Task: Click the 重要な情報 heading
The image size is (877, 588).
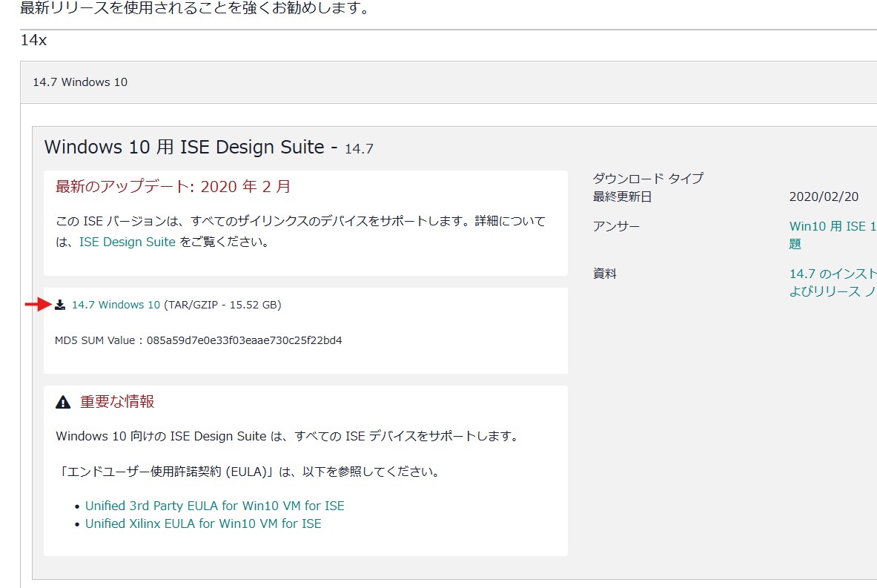Action: 117,402
